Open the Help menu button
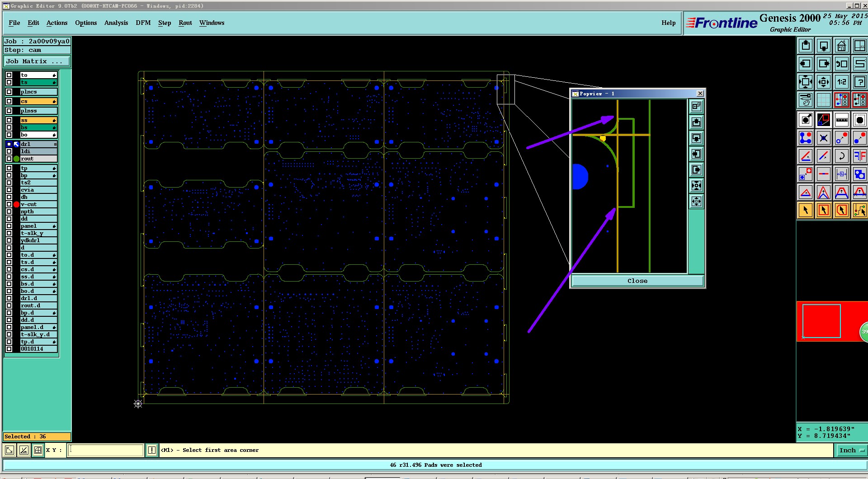The image size is (868, 479). click(669, 23)
